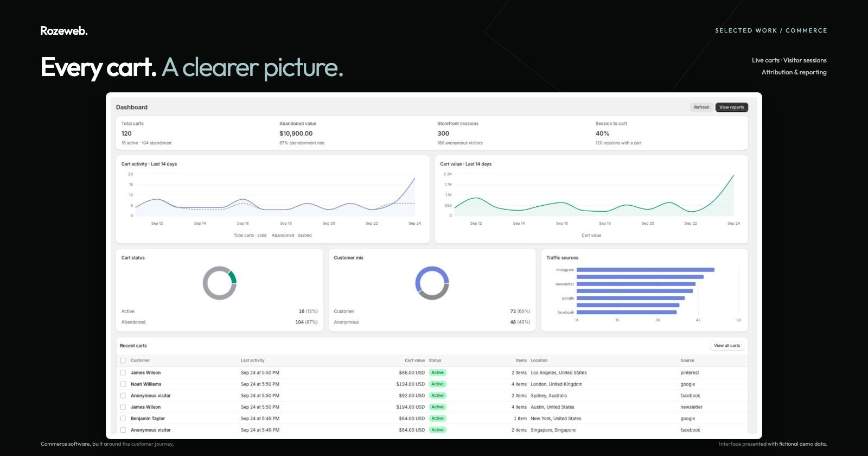Click the Source column header
The width and height of the screenshot is (868, 456).
pos(687,360)
